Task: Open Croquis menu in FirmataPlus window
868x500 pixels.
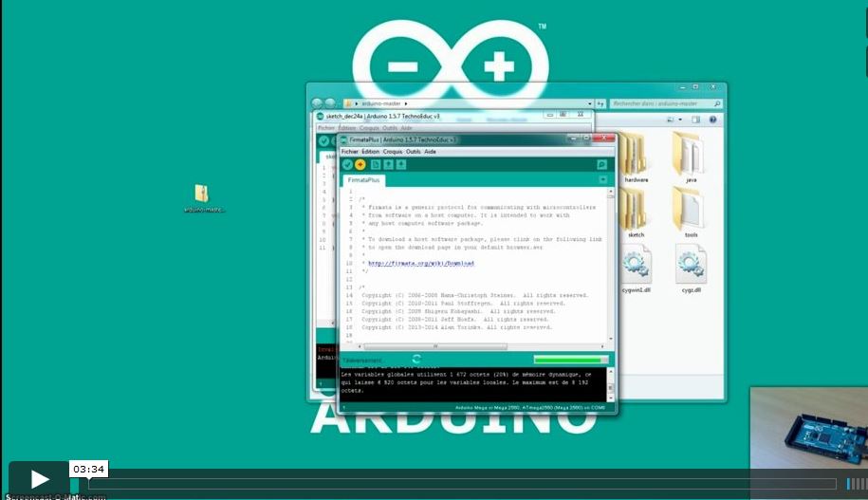Action: tap(393, 151)
